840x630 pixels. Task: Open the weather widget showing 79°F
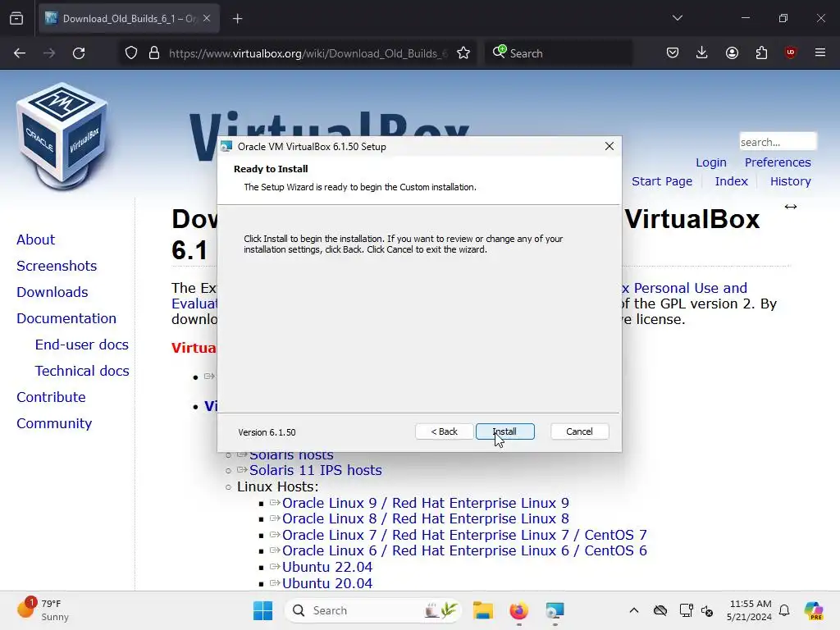pos(43,610)
